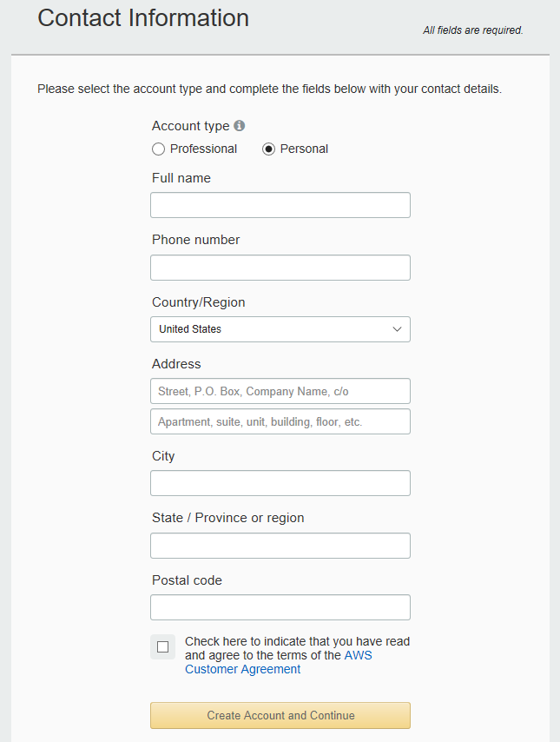Viewport: 560px width, 742px height.
Task: Select United States from country combo box
Action: (x=280, y=329)
